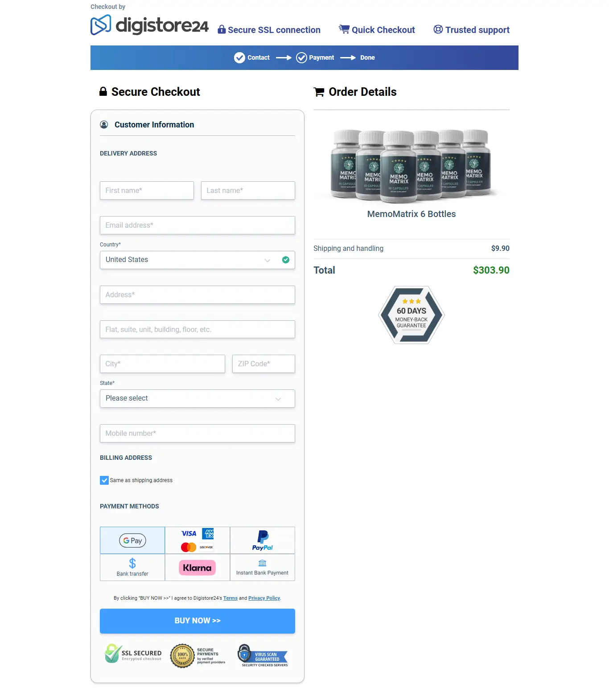Click the BILLING ADDRESS heading
609x700 pixels.
click(126, 458)
